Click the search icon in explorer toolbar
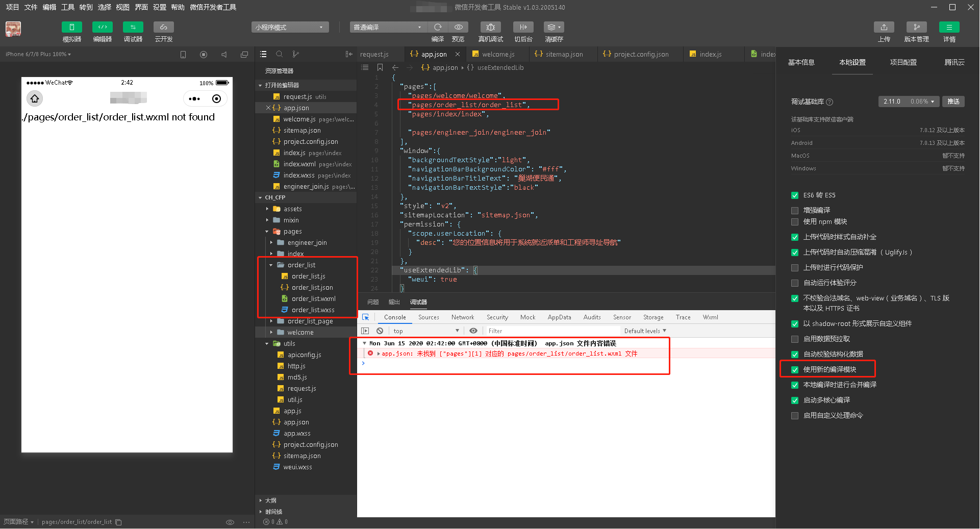Image resolution: width=980 pixels, height=529 pixels. (x=279, y=54)
